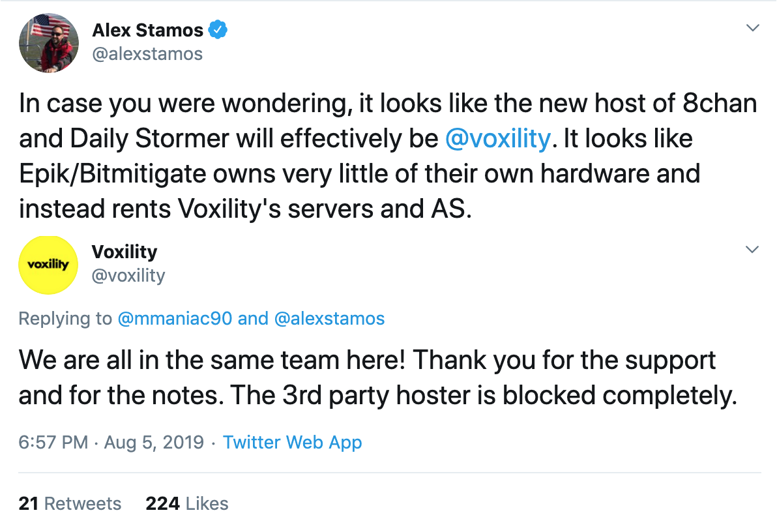Click the Voxility display name
Image resolution: width=777 pixels, height=532 pixels.
125,252
